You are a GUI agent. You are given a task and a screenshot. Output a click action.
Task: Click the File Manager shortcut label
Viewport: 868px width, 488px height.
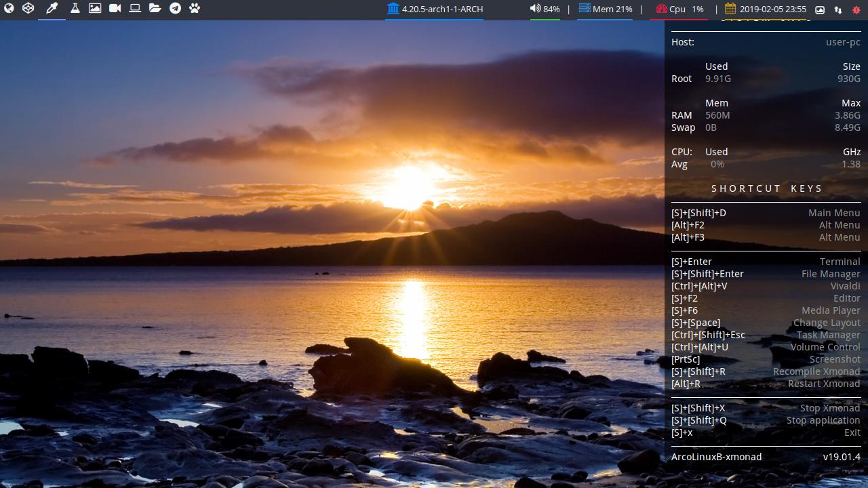pos(831,274)
